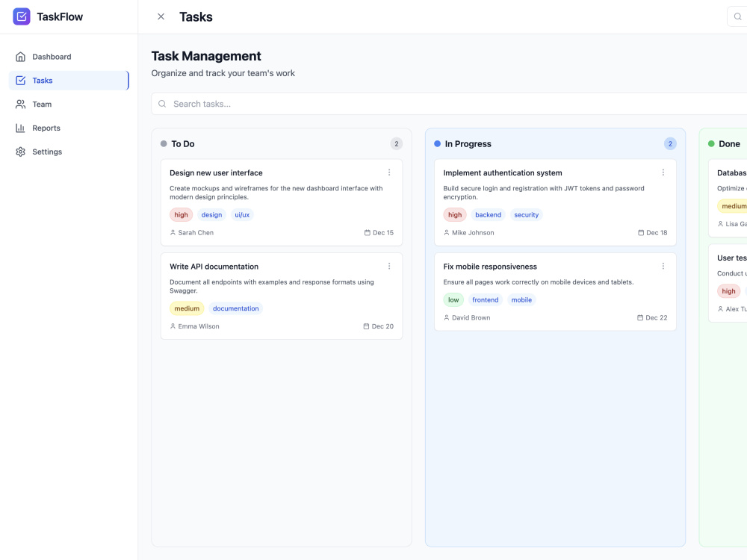Screen dimensions: 747x560
Task: Click the Done column header
Action: pyautogui.click(x=729, y=144)
